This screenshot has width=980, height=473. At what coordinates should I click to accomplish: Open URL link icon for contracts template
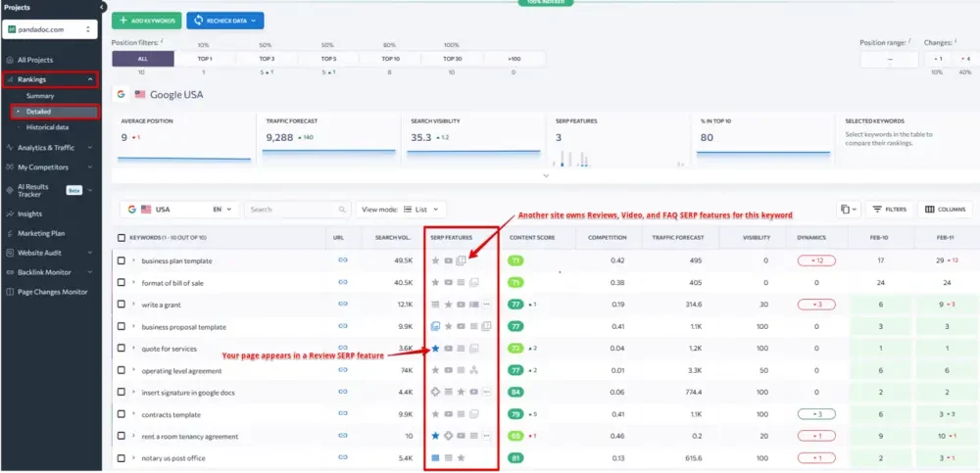(x=342, y=413)
